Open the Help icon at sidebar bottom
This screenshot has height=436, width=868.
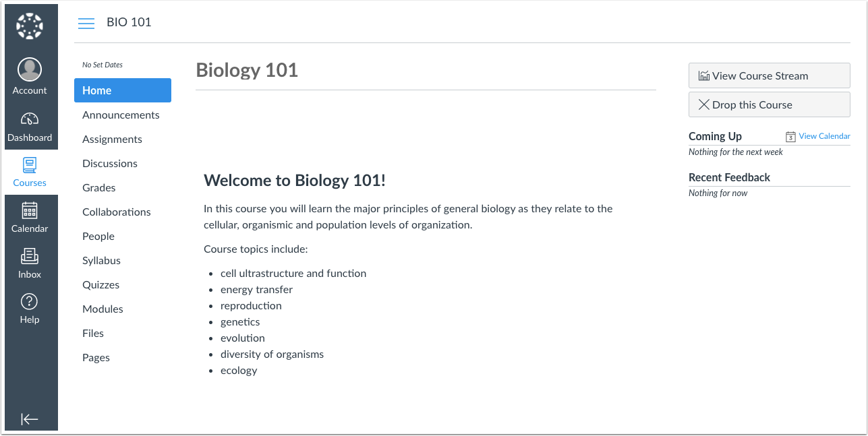coord(30,303)
